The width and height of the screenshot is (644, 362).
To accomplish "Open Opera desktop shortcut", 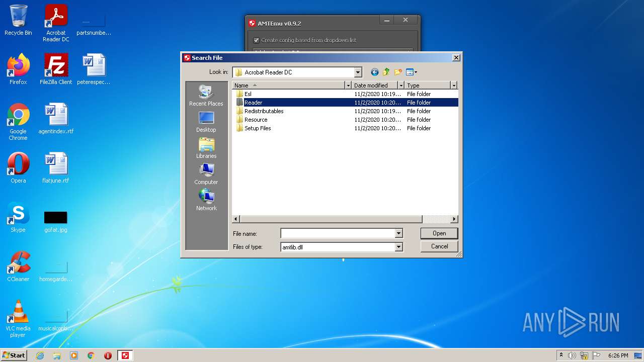I will [x=18, y=168].
